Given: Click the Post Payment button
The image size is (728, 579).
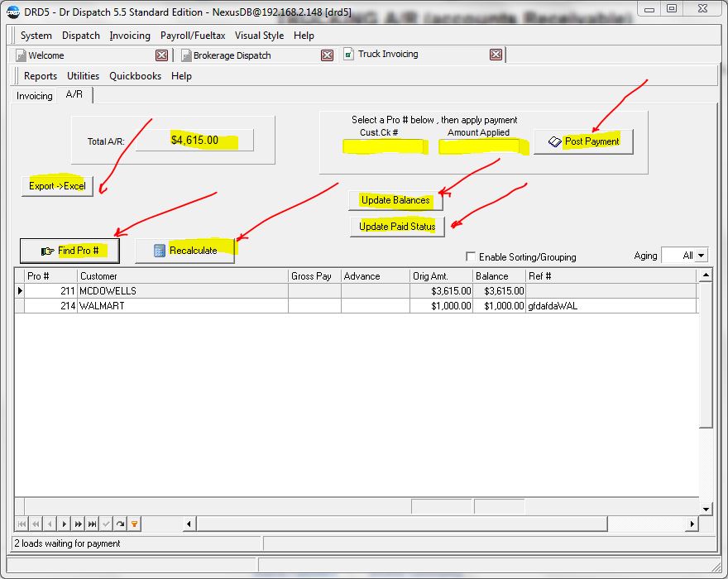Looking at the screenshot, I should (583, 141).
